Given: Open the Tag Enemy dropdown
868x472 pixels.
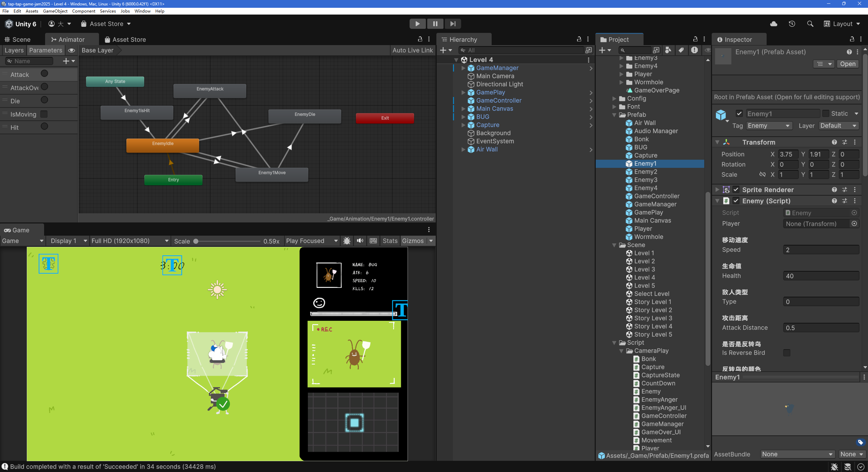Looking at the screenshot, I should 769,126.
